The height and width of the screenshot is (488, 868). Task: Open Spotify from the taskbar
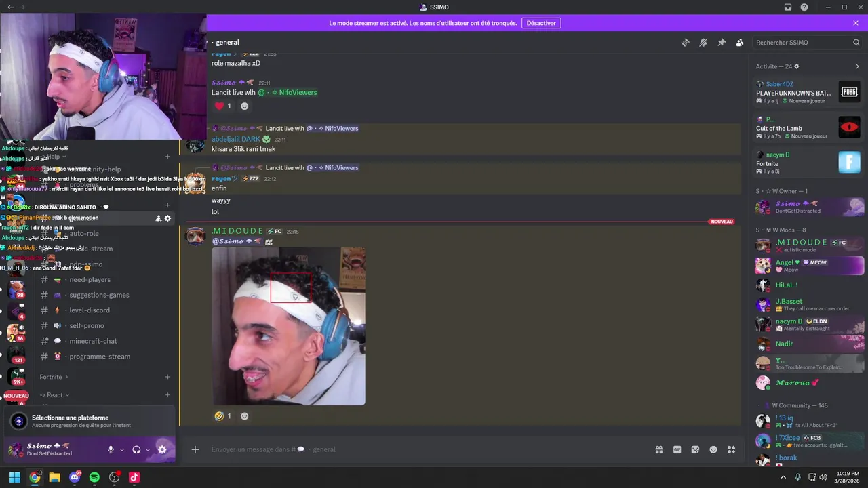pyautogui.click(x=94, y=477)
